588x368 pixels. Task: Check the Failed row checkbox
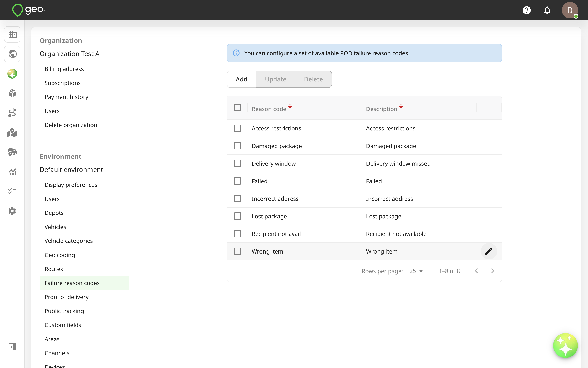click(x=237, y=181)
